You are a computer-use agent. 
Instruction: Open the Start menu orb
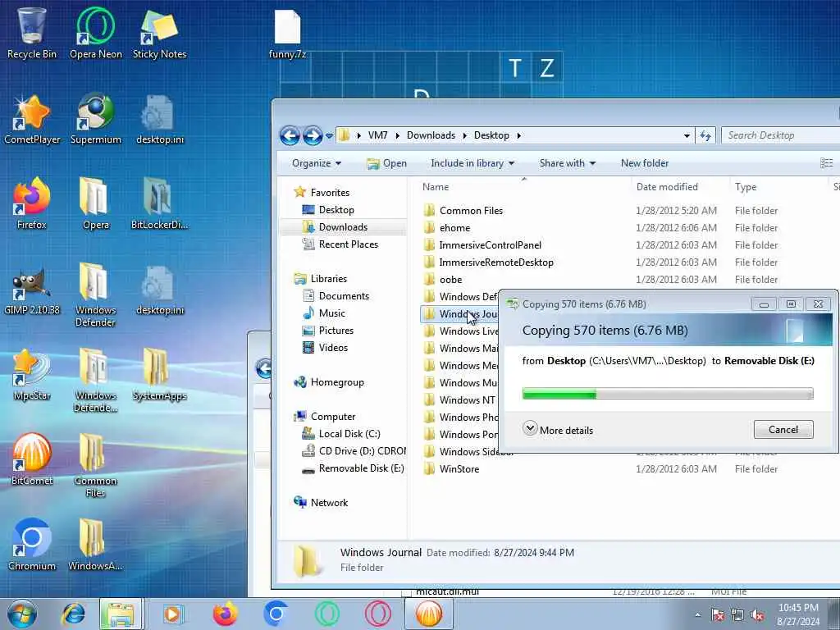(22, 614)
